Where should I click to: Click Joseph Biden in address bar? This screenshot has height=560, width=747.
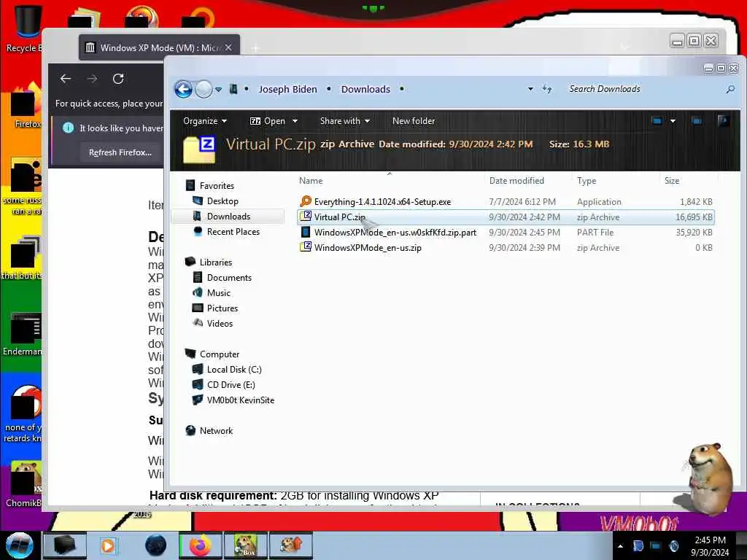pyautogui.click(x=287, y=89)
